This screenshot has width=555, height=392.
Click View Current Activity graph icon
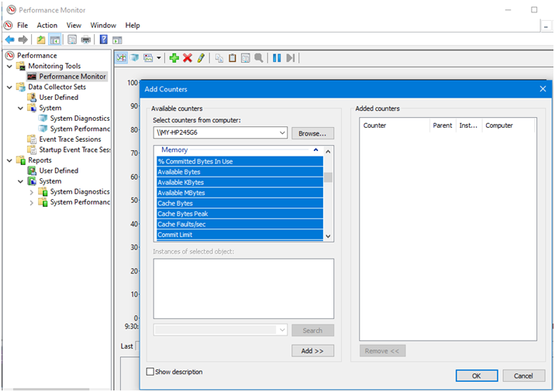click(x=122, y=57)
